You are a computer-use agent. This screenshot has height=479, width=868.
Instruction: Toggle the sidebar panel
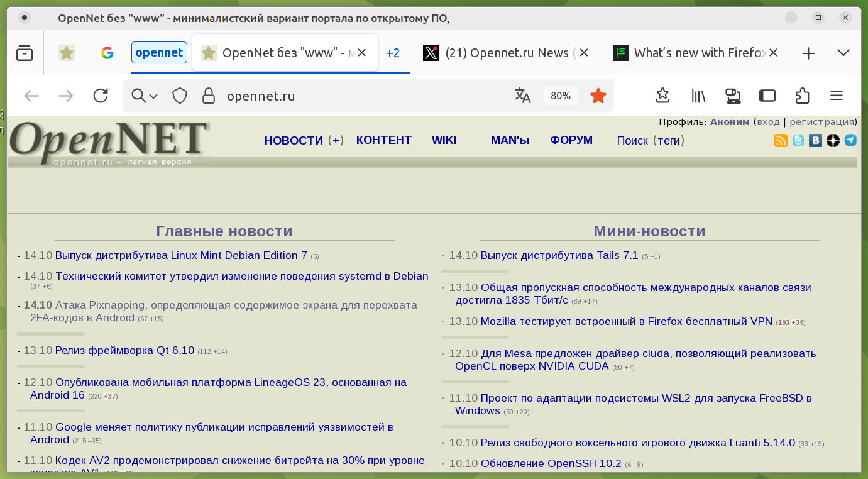pos(767,96)
